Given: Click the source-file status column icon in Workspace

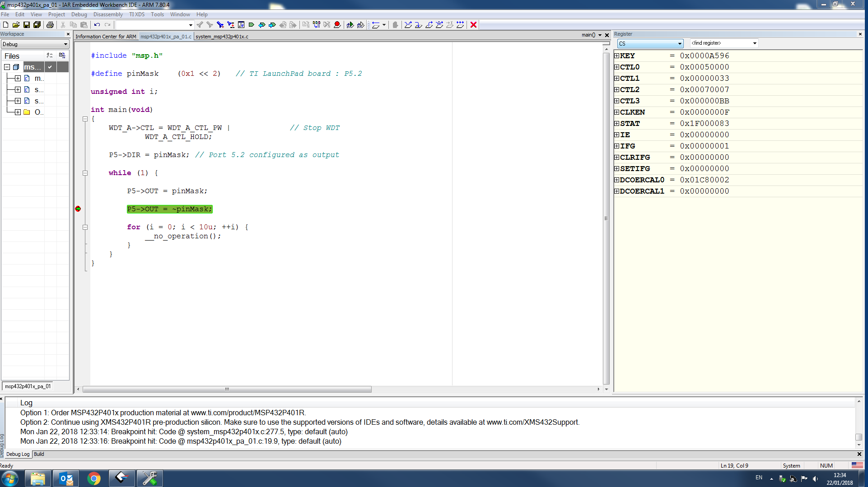Looking at the screenshot, I should [50, 56].
